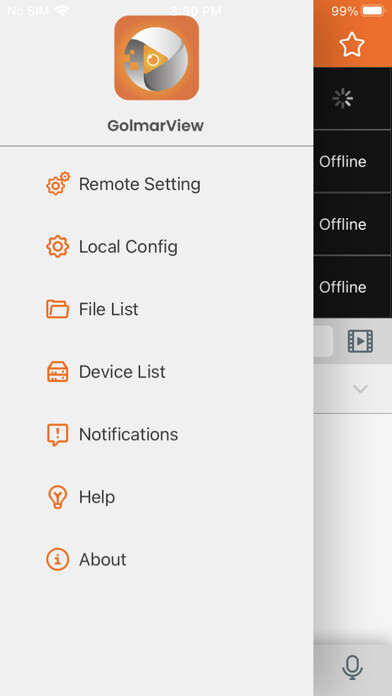Tap the Local Config gear icon

click(x=58, y=246)
